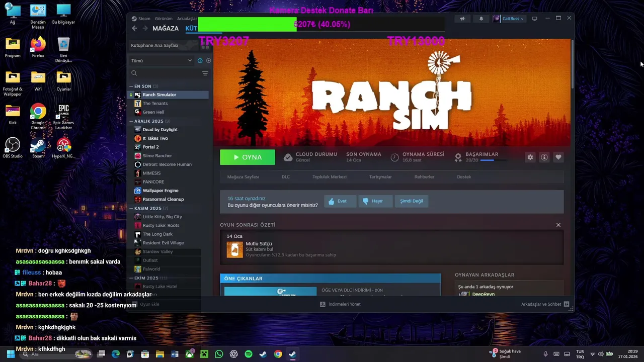The height and width of the screenshot is (362, 644).
Task: Switch to the MAĞAZA tab
Action: pyautogui.click(x=166, y=28)
